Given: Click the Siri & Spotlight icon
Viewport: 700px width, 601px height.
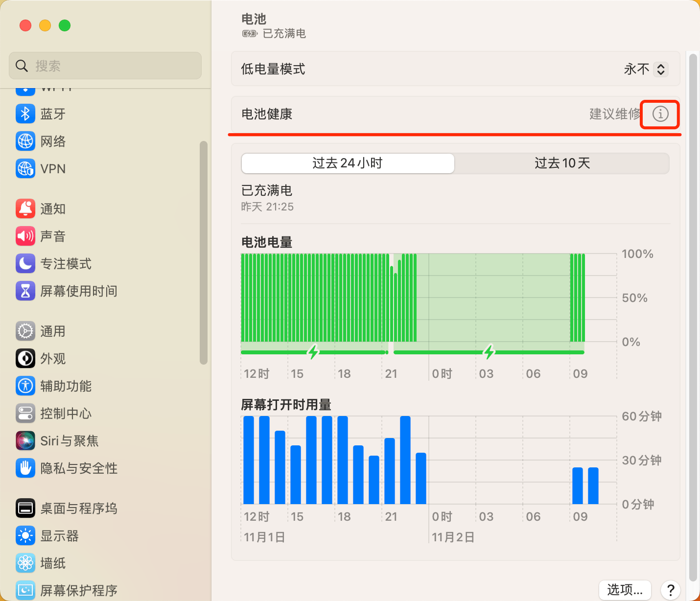Looking at the screenshot, I should tap(25, 441).
